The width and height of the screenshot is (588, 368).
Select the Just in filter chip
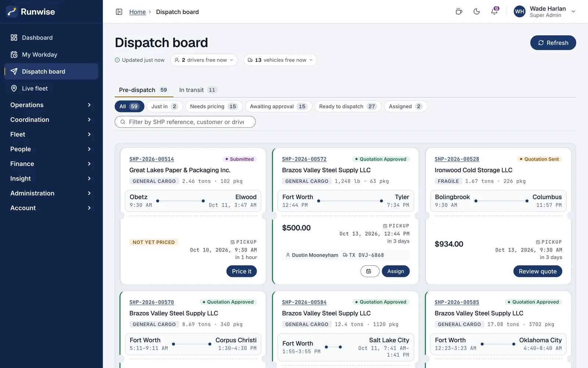click(x=164, y=106)
